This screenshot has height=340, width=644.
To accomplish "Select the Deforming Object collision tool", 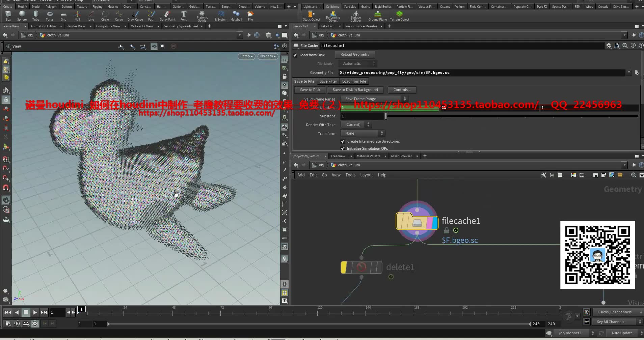I will pos(333,16).
